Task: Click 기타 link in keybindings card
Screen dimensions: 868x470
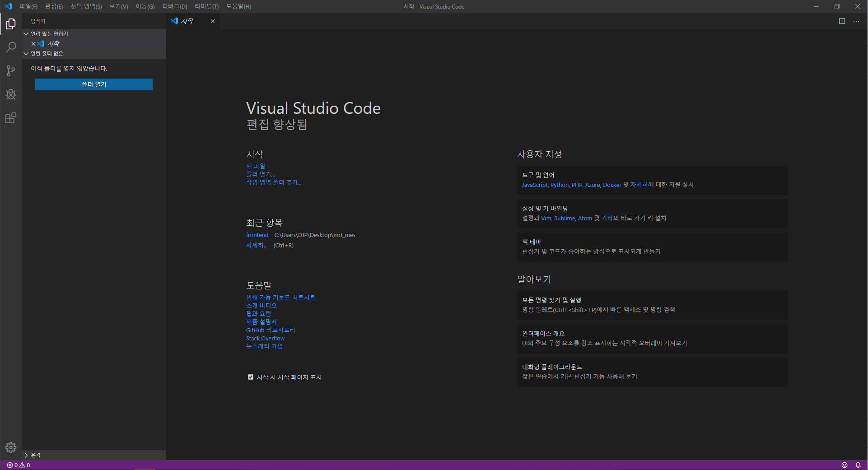Action: (607, 218)
